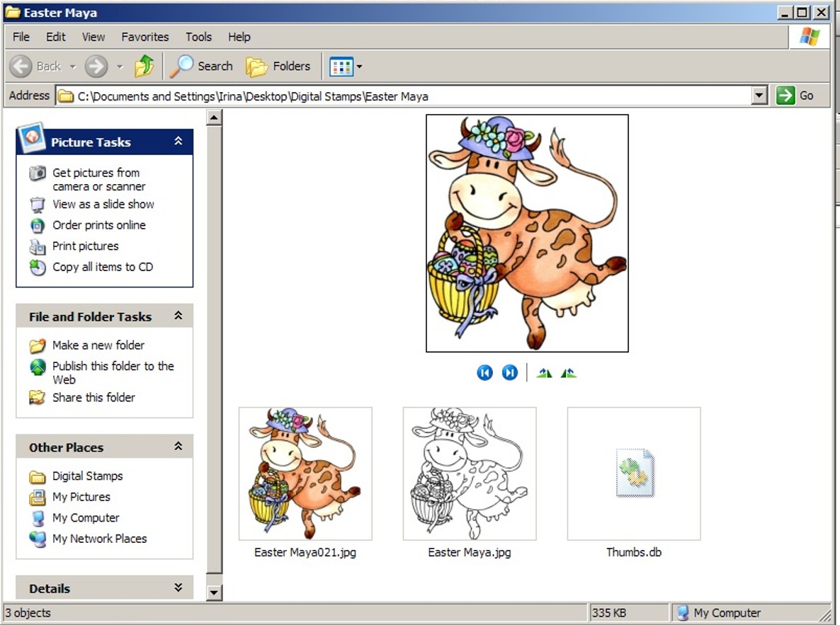Click the Views grid icon

(x=341, y=67)
